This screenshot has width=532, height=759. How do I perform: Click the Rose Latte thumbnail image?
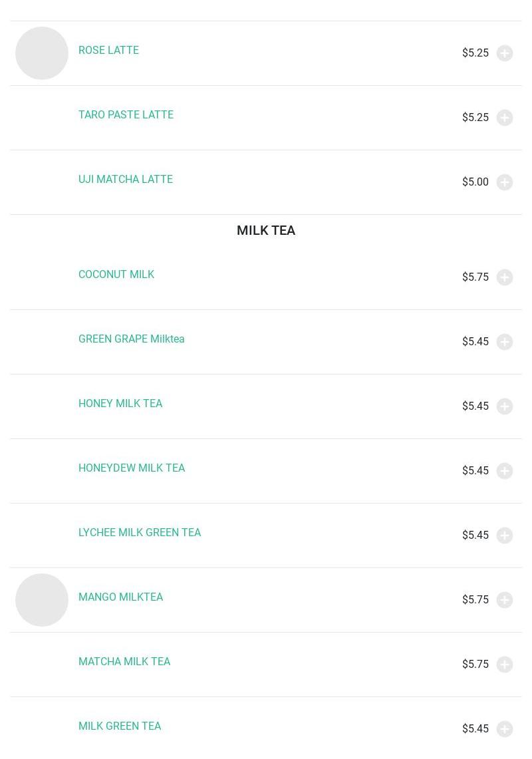42,53
